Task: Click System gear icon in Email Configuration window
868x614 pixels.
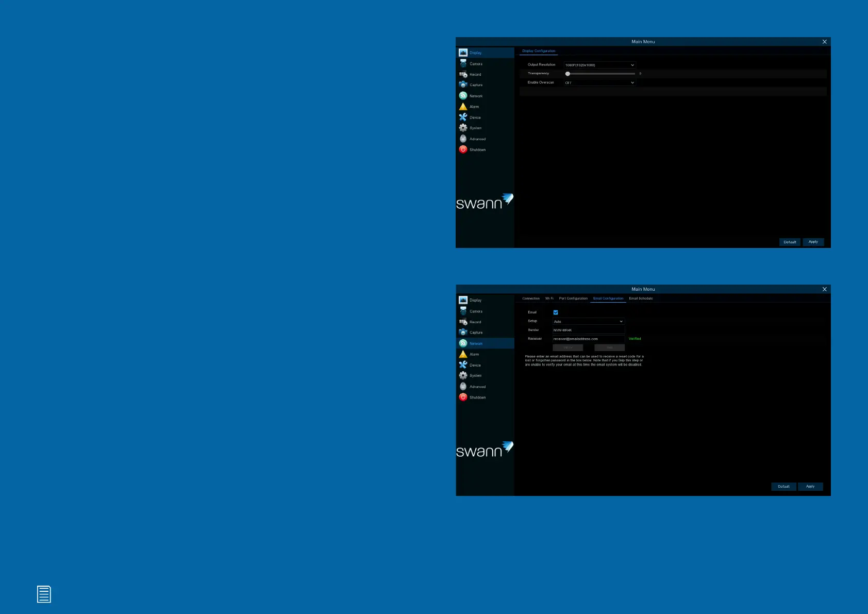Action: pos(463,375)
